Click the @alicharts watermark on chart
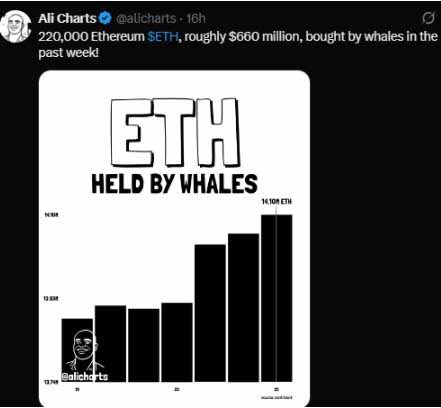 click(85, 377)
